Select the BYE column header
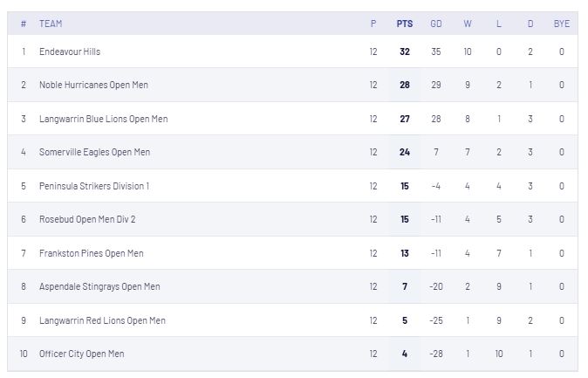Image resolution: width=588 pixels, height=378 pixels. [x=561, y=24]
